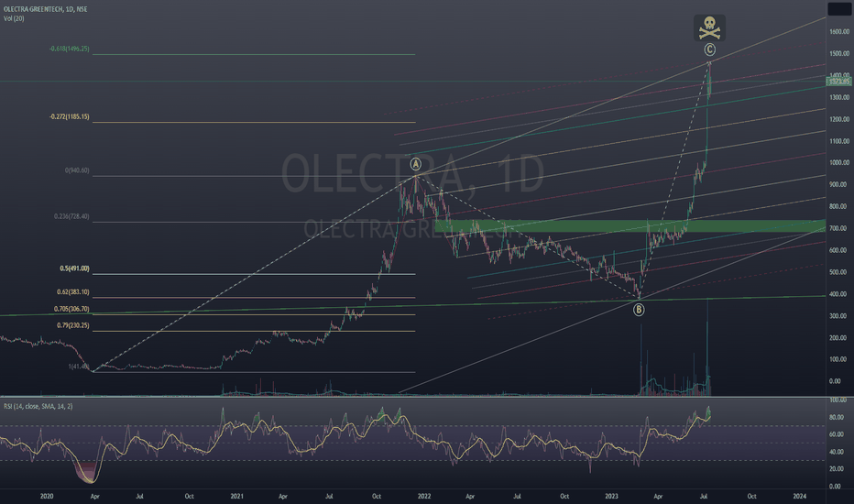The image size is (854, 504).
Task: Click 300.00 on the price axis
Action: pyautogui.click(x=839, y=316)
